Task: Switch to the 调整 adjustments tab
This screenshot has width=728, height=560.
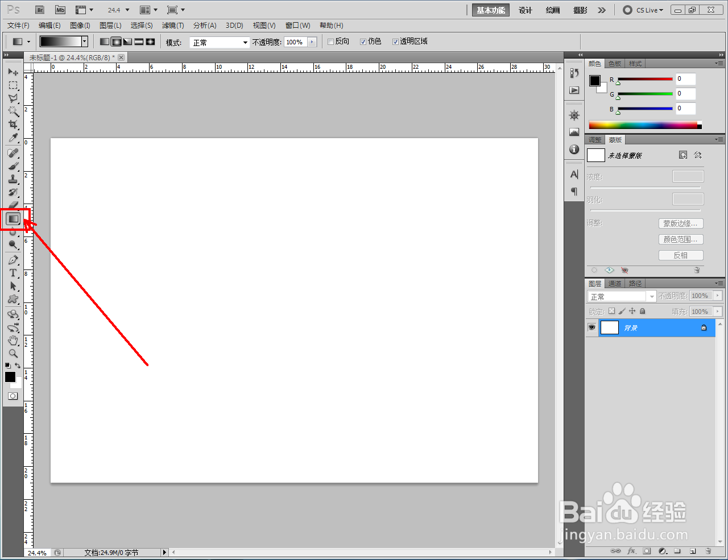Action: 595,140
